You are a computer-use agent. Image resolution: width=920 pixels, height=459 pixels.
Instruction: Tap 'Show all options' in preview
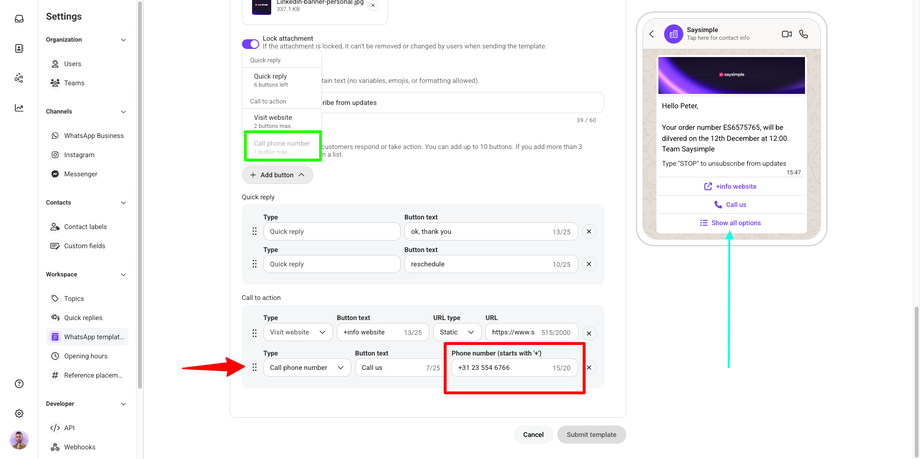click(x=731, y=223)
